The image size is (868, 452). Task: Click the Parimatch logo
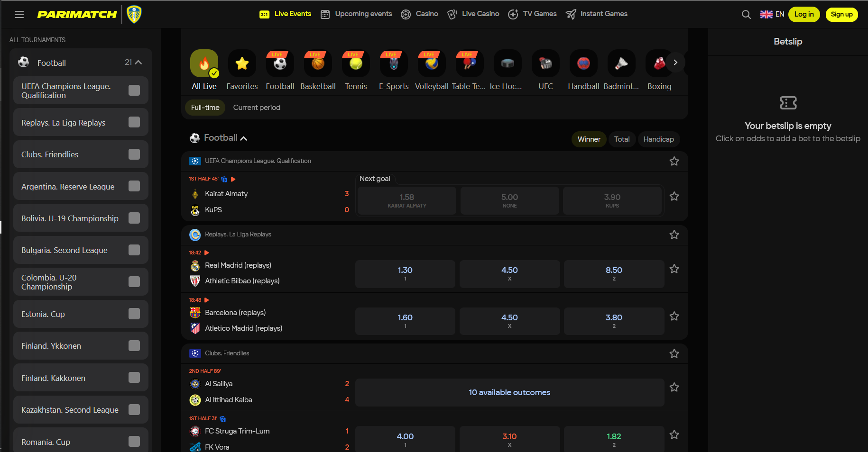click(x=77, y=14)
